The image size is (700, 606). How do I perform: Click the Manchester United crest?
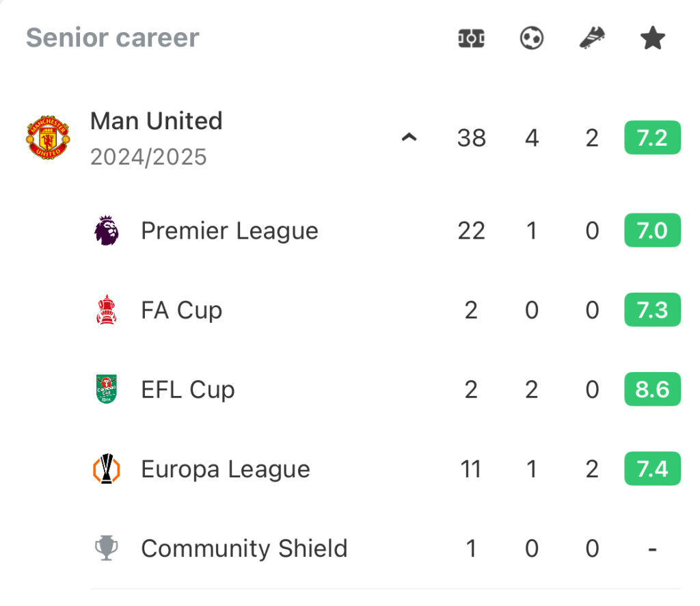[x=48, y=137]
